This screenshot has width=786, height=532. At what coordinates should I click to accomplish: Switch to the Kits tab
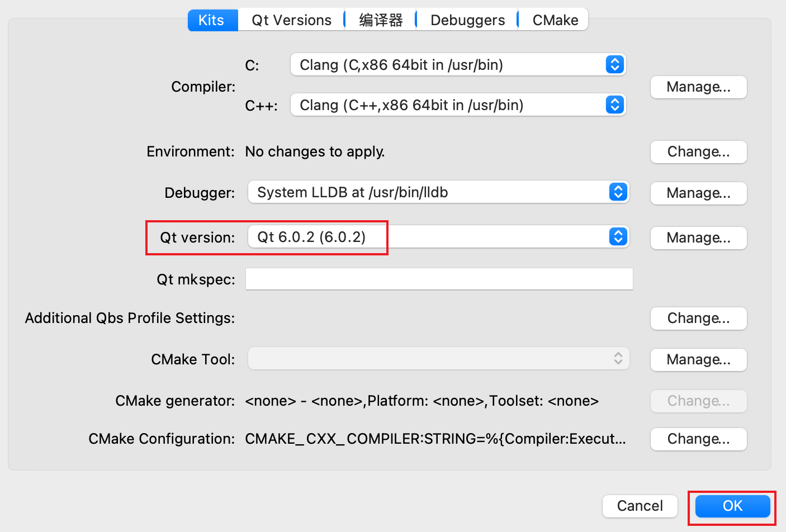pos(211,20)
